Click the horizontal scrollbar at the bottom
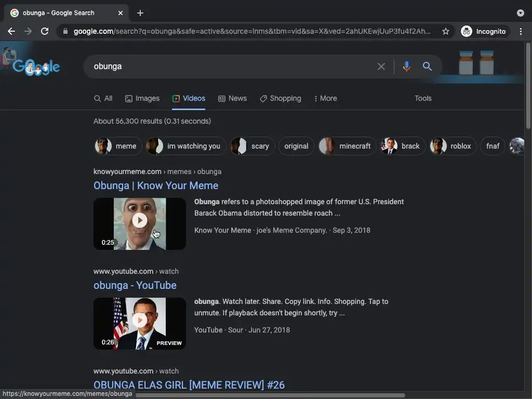The image size is (532, 399). (x=270, y=395)
